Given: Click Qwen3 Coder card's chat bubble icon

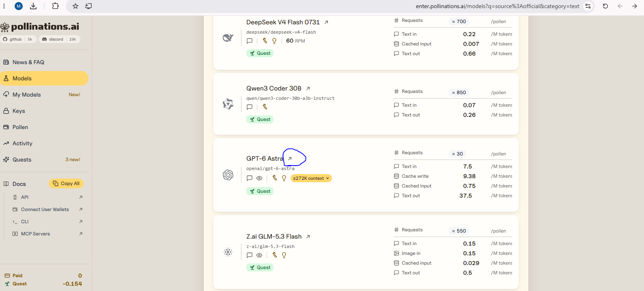Looking at the screenshot, I should point(250,107).
